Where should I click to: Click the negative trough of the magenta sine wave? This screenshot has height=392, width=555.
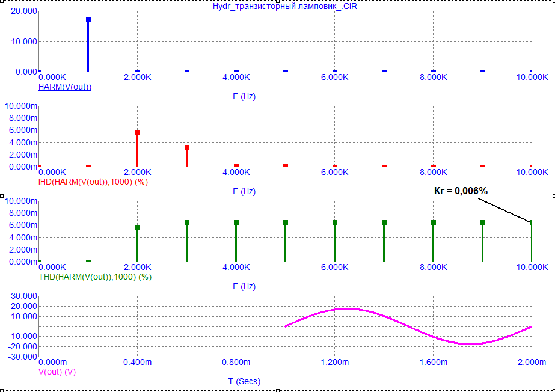(x=470, y=344)
